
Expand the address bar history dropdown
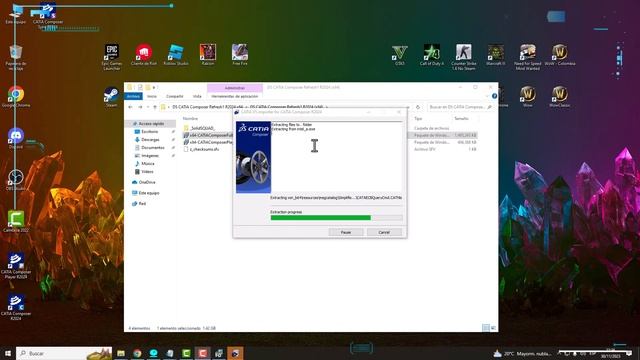[x=407, y=107]
